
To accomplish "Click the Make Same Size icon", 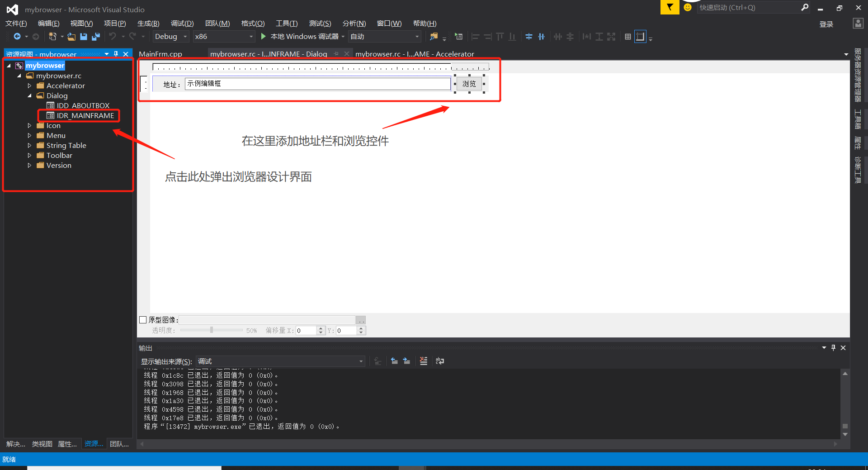I will [x=611, y=37].
